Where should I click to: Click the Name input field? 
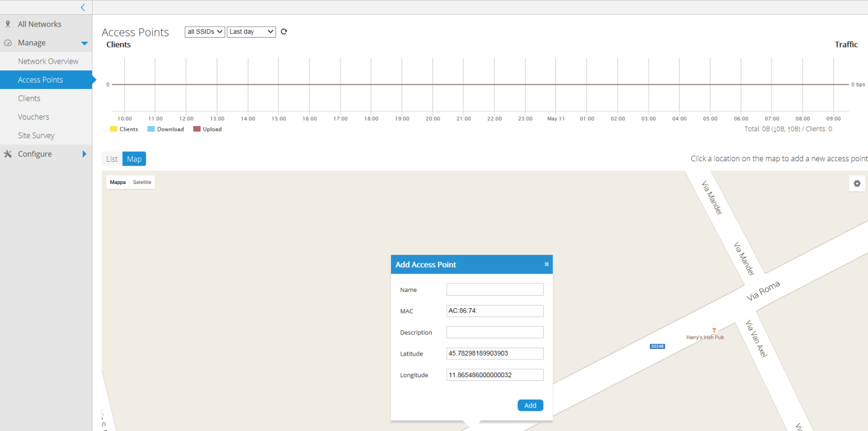pyautogui.click(x=495, y=290)
